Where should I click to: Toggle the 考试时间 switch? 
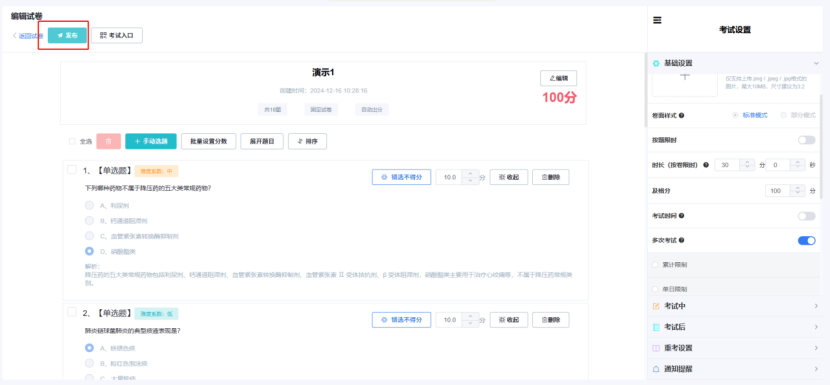807,216
